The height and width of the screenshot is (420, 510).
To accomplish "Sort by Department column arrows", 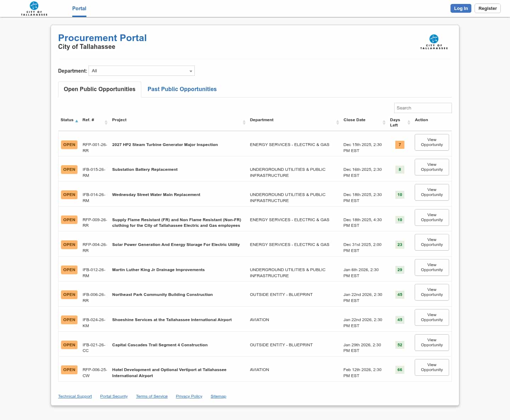I will pyautogui.click(x=338, y=122).
